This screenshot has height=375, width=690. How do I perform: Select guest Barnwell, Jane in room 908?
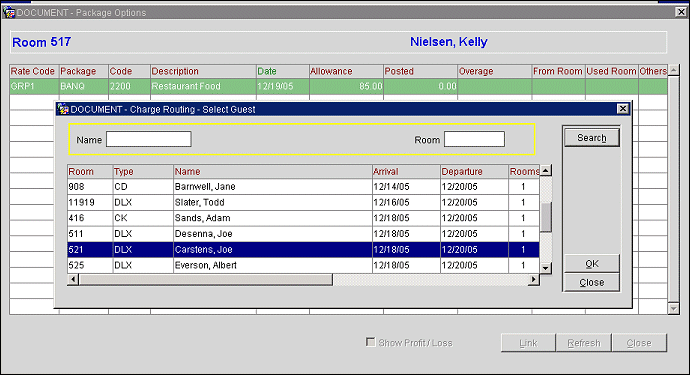click(303, 187)
